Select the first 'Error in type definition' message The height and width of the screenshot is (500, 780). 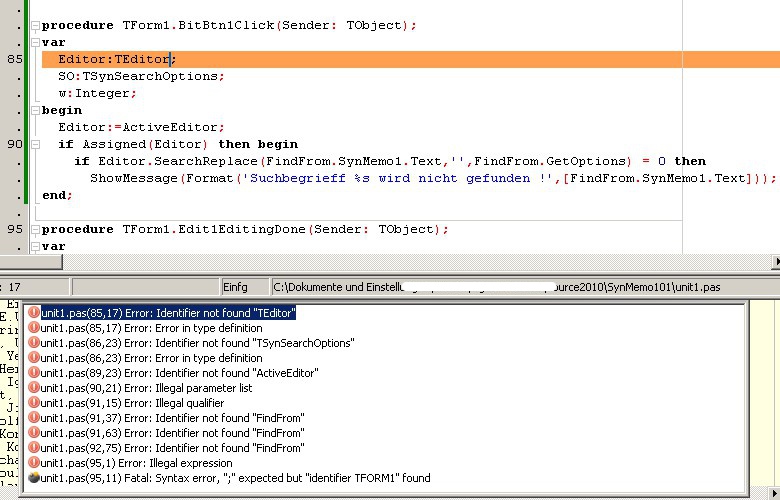tap(151, 328)
